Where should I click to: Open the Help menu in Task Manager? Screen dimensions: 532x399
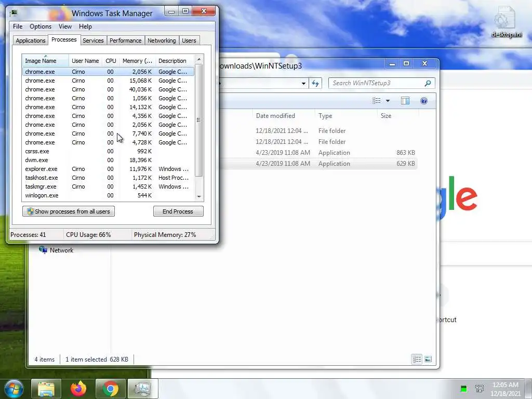tap(85, 26)
